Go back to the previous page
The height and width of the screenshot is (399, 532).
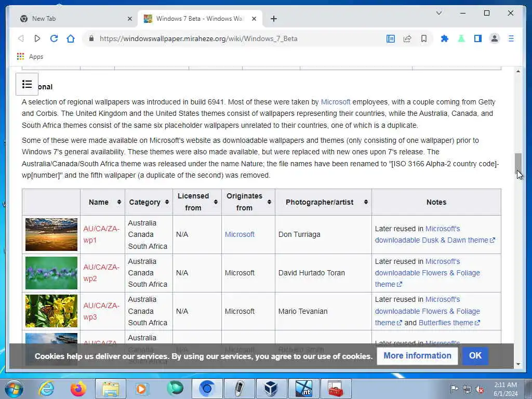pyautogui.click(x=21, y=38)
